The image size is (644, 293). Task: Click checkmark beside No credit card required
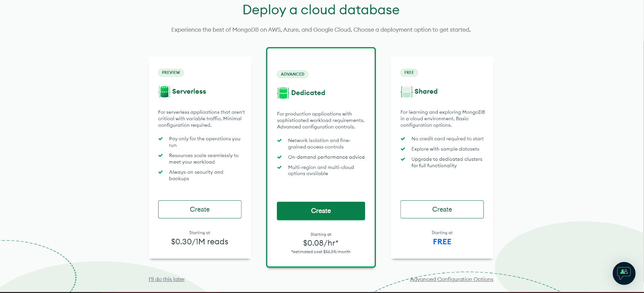point(403,139)
